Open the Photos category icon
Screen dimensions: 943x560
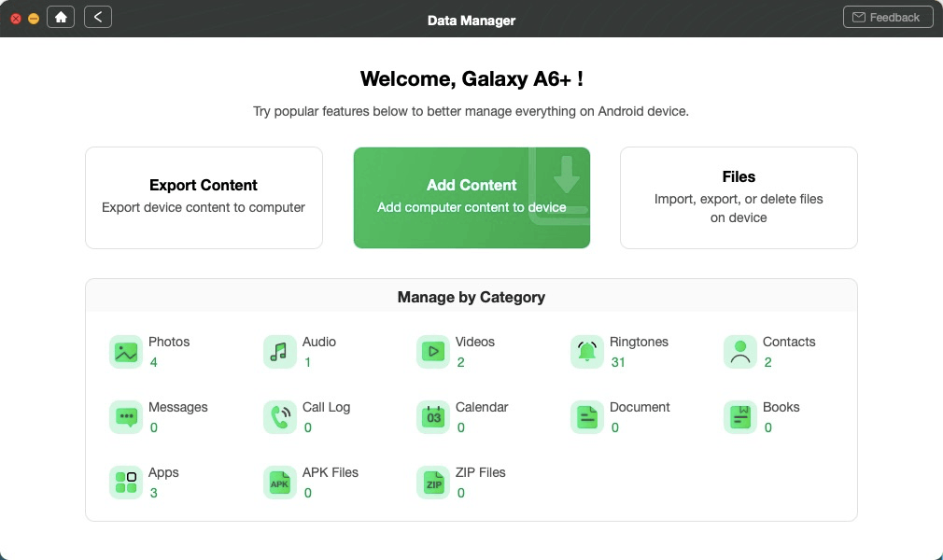pyautogui.click(x=126, y=352)
